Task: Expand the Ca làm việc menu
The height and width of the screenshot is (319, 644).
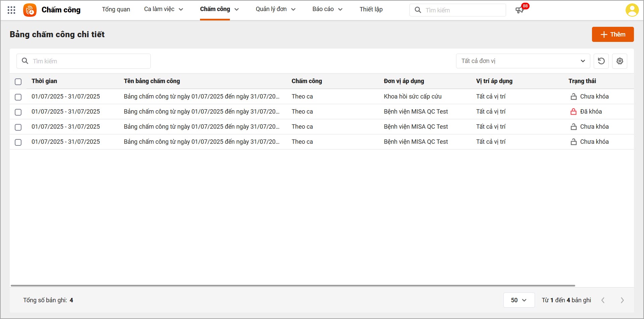Action: 163,9
